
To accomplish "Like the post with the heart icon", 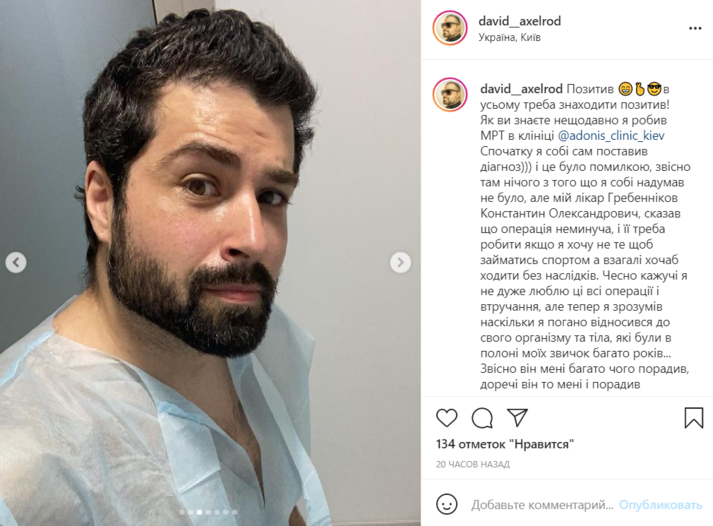I will click(447, 417).
